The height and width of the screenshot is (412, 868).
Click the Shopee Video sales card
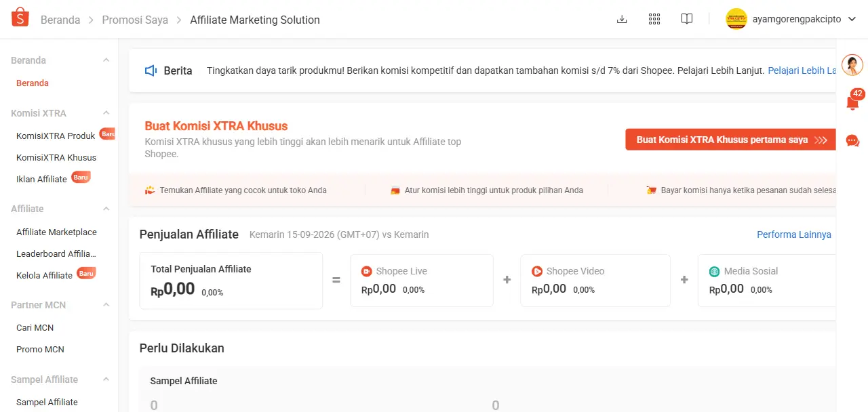pyautogui.click(x=595, y=281)
